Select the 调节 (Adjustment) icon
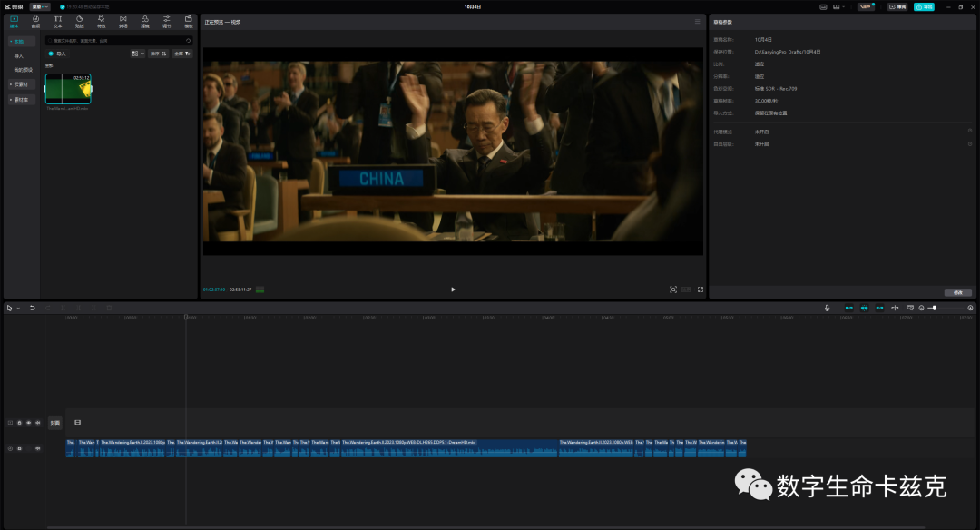Image resolution: width=980 pixels, height=530 pixels. [167, 22]
